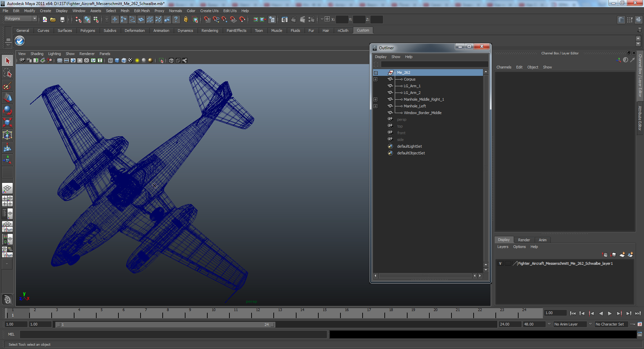Image resolution: width=644 pixels, height=349 pixels.
Task: Activate the Scale tool cube icon
Action: [7, 122]
